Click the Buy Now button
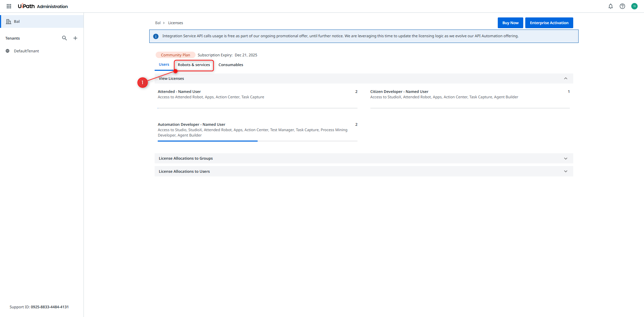This screenshot has width=644, height=317. [x=510, y=23]
